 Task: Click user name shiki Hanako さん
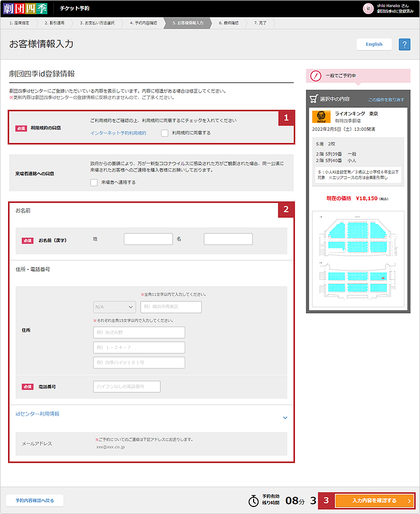point(393,5)
